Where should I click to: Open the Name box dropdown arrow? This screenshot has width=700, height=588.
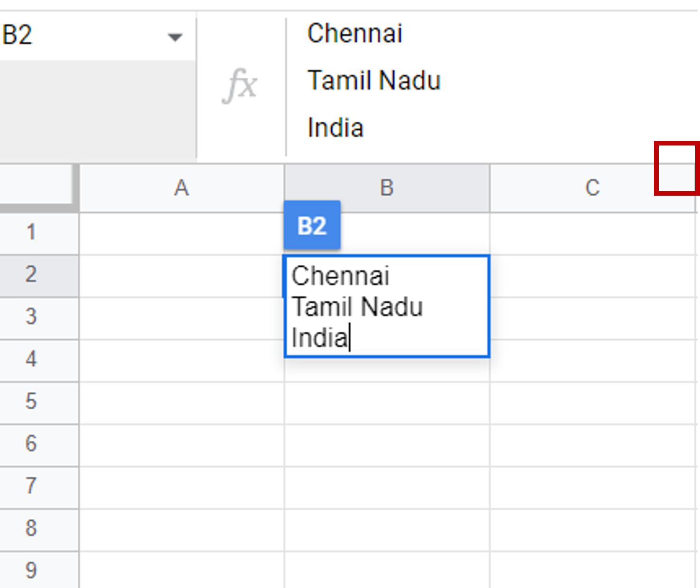(x=175, y=37)
